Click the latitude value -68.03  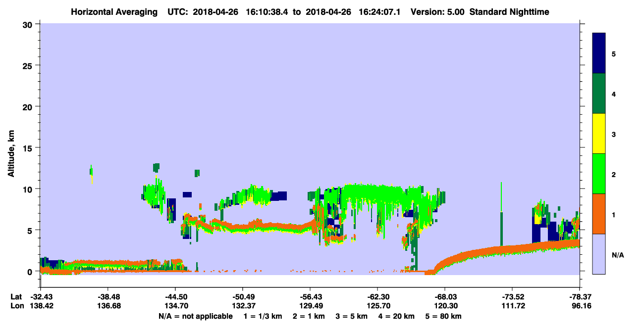[x=444, y=297]
